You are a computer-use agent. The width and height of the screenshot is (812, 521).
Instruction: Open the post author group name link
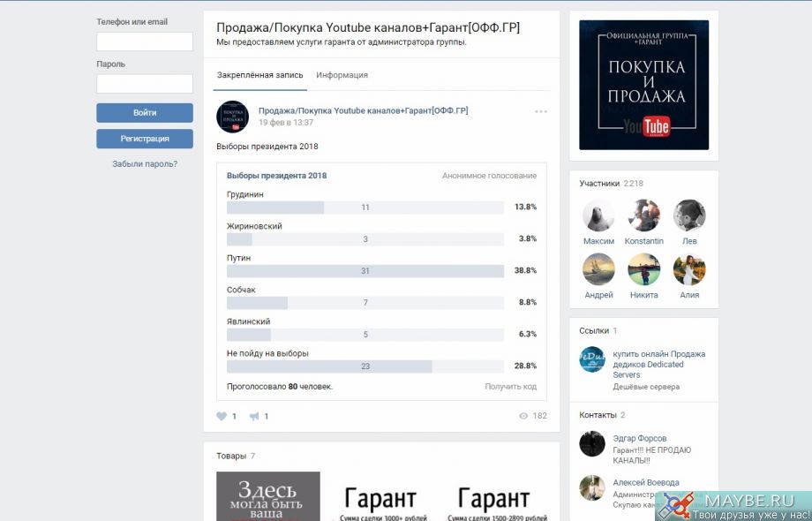pyautogui.click(x=363, y=110)
